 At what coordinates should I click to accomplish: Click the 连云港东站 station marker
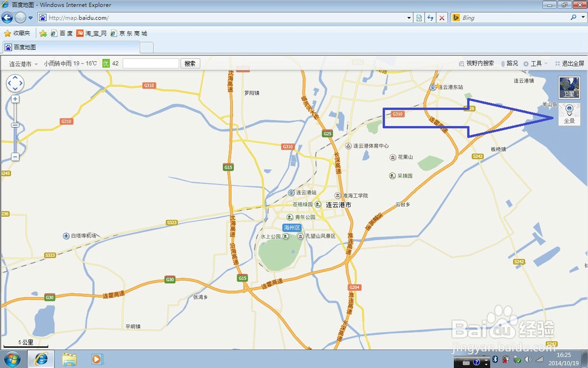point(433,87)
